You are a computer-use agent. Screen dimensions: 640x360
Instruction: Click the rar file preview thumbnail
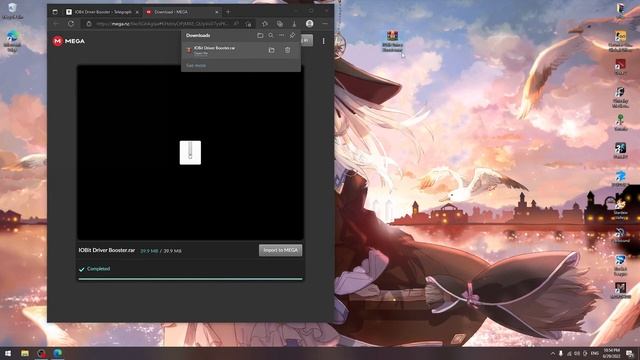(x=190, y=153)
